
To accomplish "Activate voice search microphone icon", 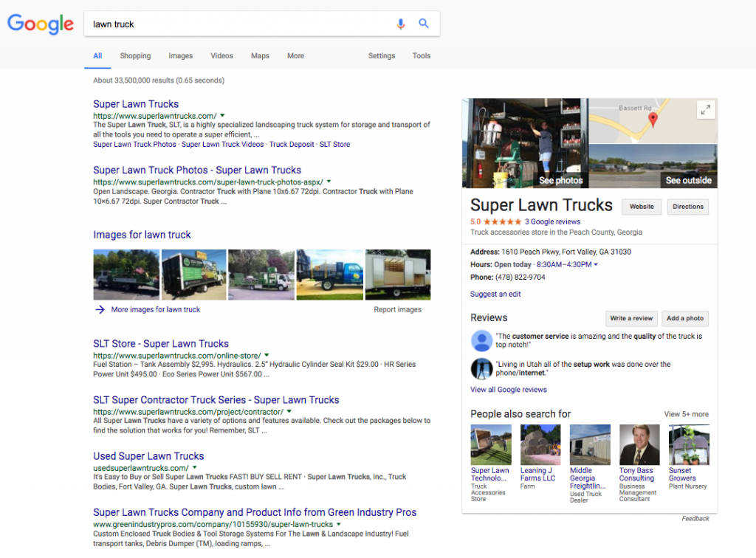I will click(x=401, y=24).
